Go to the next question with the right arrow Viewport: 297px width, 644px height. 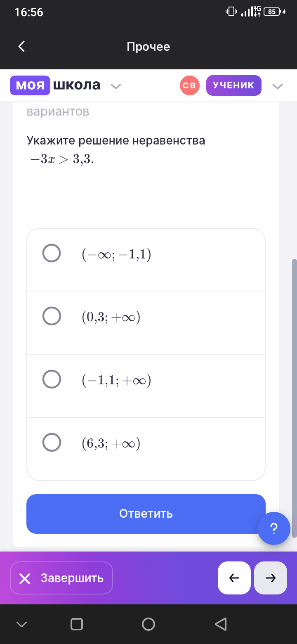coord(271,578)
